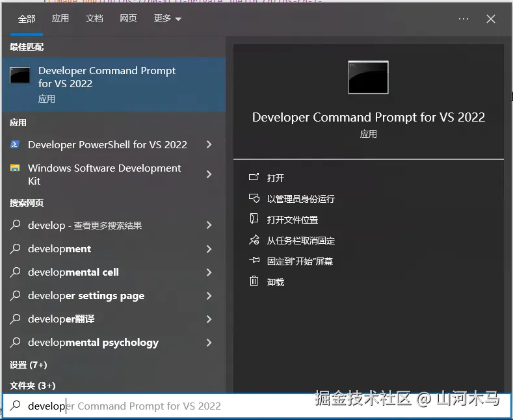513x420 pixels.
Task: Click the magnifier icon in search box
Action: coord(15,406)
